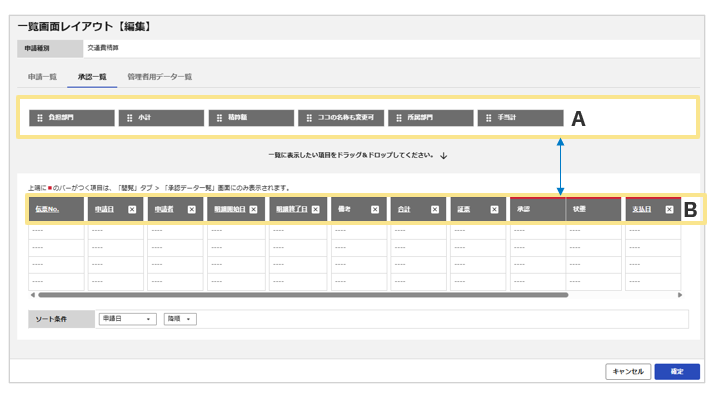Click the horizontal scrollbar thumb under the table
714x396 pixels.
(x=303, y=295)
